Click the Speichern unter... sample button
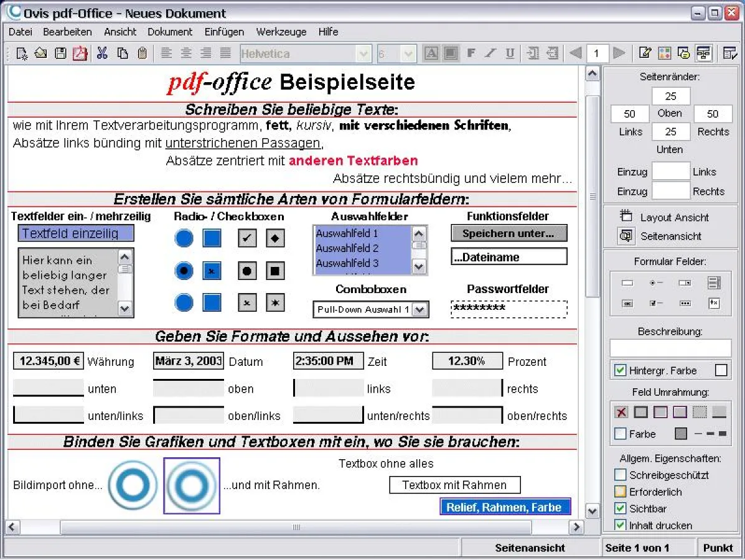Viewport: 745px width, 560px height. coord(508,233)
